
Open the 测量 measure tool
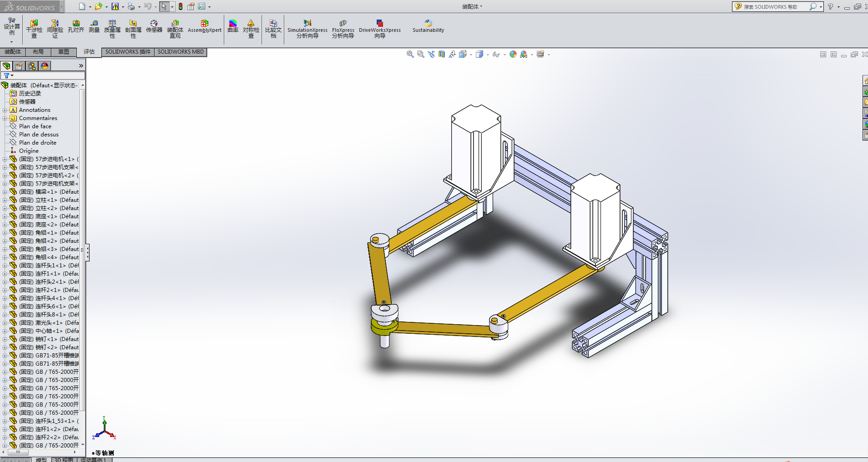tap(94, 26)
